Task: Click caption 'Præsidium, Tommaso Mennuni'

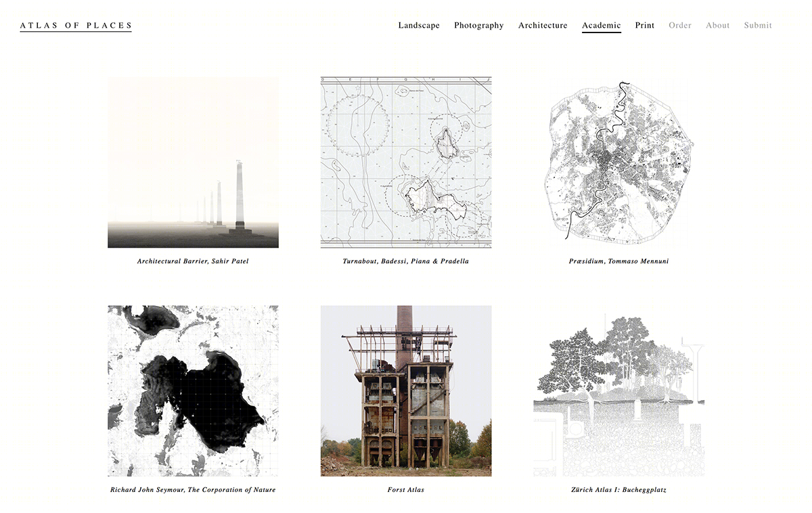Action: point(619,261)
